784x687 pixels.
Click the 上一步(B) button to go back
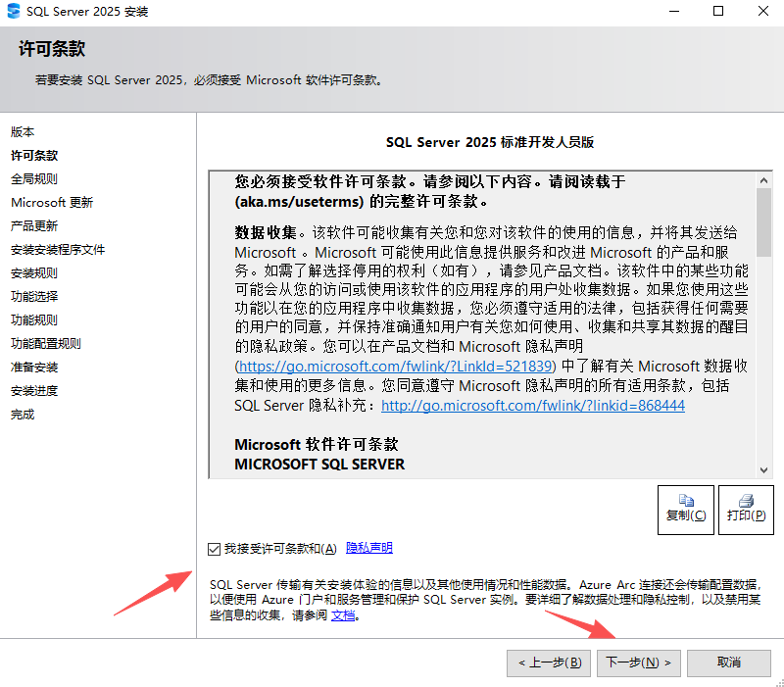click(x=548, y=662)
